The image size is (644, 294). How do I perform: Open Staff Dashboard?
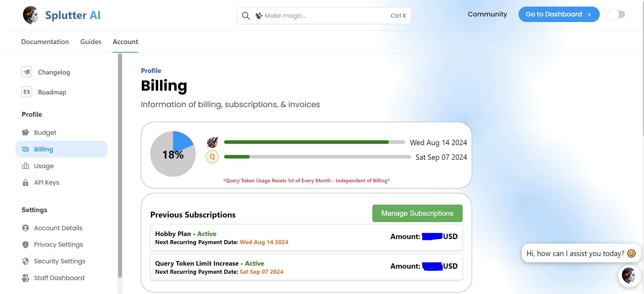[59, 278]
